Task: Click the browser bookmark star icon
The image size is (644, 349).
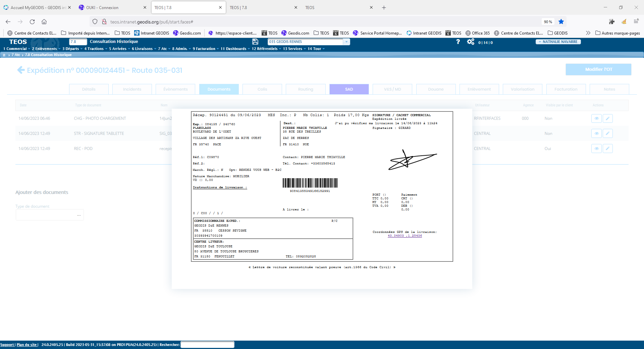Action: click(x=561, y=22)
